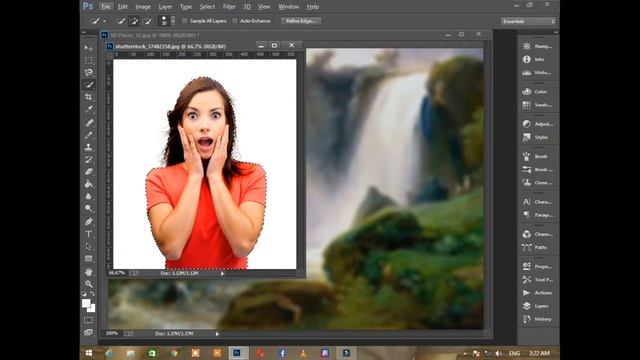Open status arrow in shutterstock document window
This screenshot has width=640, height=360.
pyautogui.click(x=222, y=273)
